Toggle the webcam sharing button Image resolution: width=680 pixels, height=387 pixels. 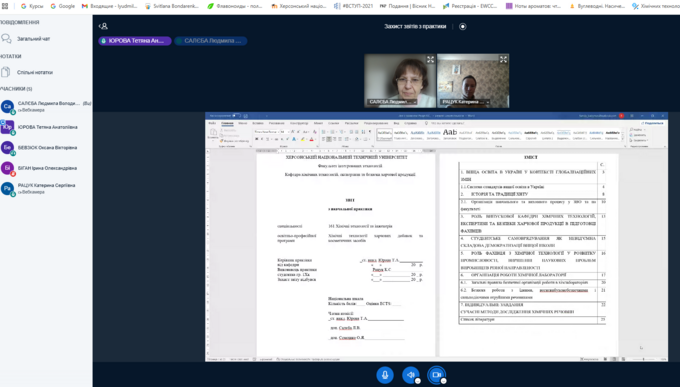(436, 374)
